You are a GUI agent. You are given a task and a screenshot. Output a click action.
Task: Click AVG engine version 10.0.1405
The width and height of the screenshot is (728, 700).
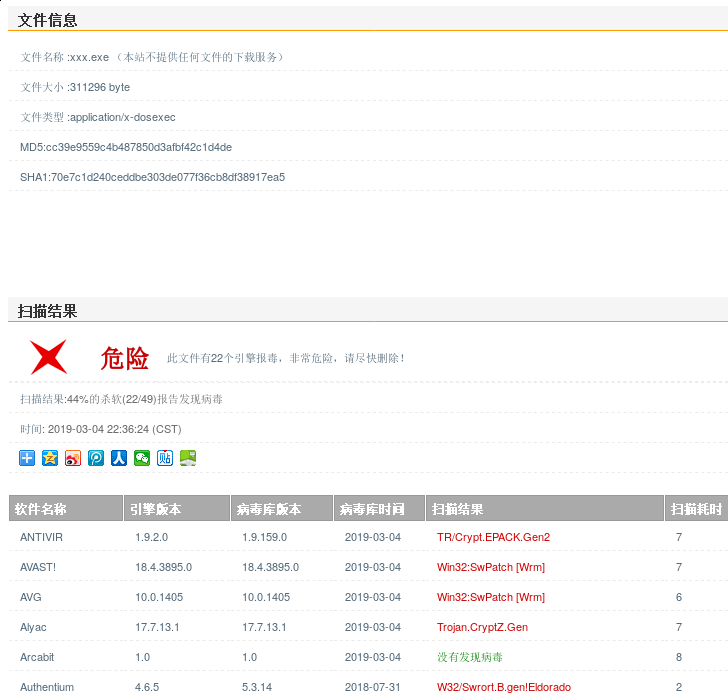pos(159,597)
